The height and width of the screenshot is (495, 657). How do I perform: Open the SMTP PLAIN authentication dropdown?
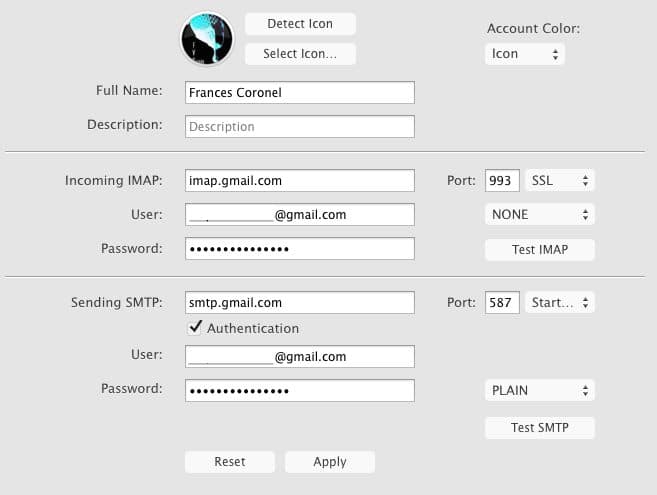[x=539, y=390]
